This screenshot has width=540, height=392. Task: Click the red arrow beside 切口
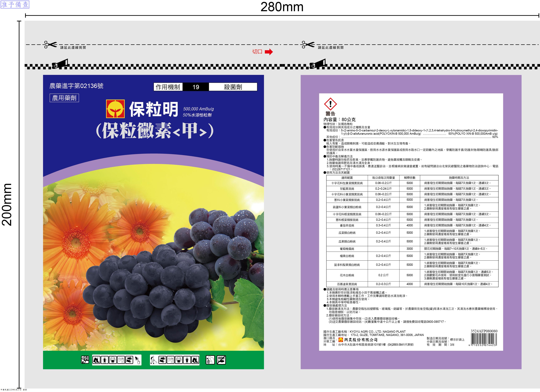[x=269, y=52]
